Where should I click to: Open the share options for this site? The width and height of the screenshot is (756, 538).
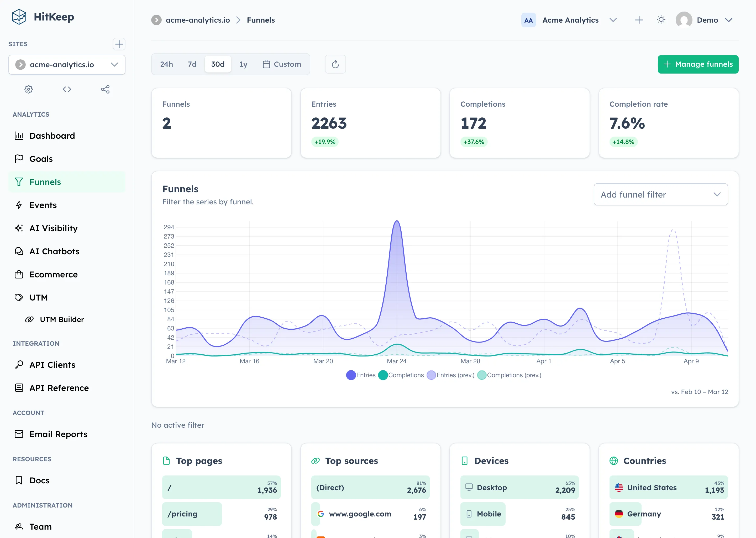point(105,89)
